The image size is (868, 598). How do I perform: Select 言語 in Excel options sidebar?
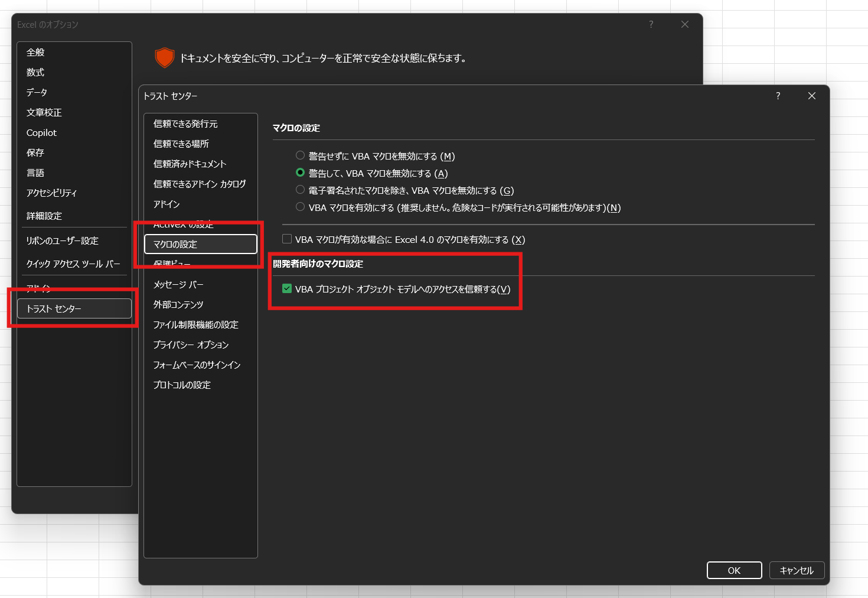point(74,173)
